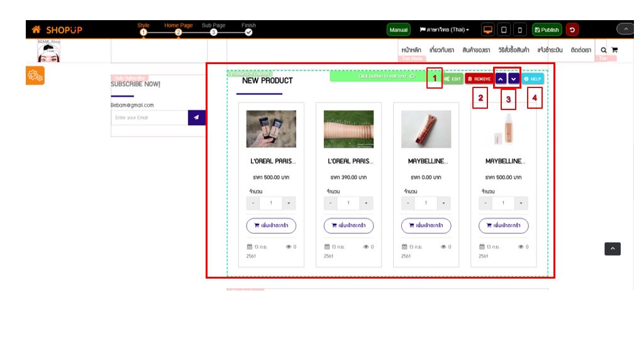The width and height of the screenshot is (644, 361).
Task: Increase quantity of 390.00 product
Action: 367,203
